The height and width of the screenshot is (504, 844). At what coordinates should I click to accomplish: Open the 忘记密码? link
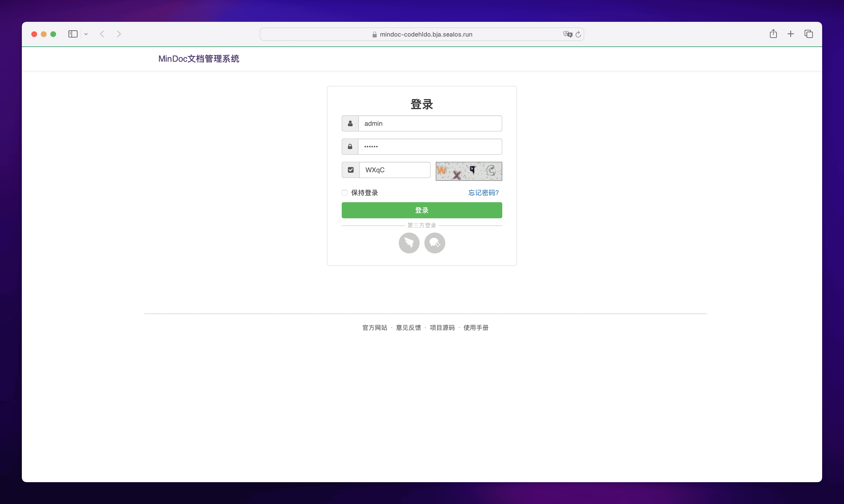[483, 193]
